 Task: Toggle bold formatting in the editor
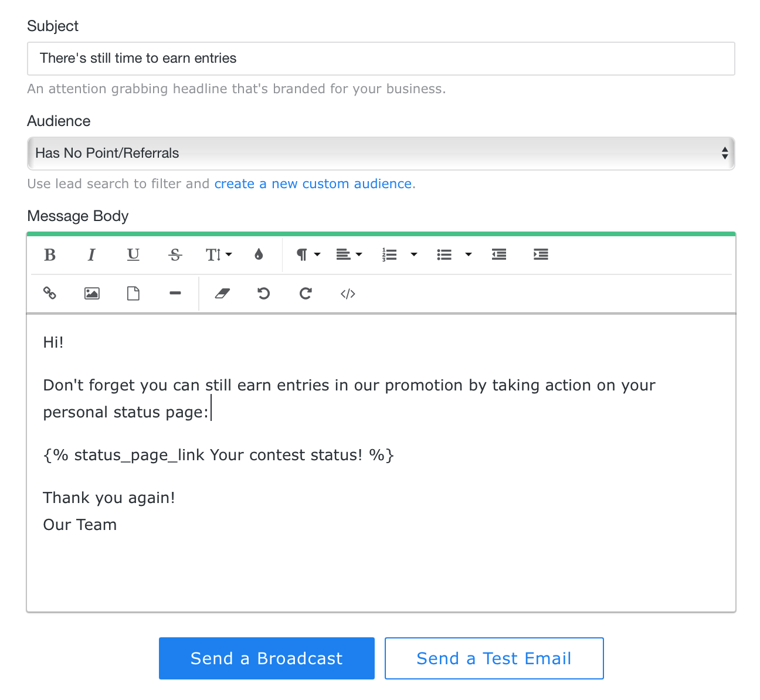click(x=50, y=254)
